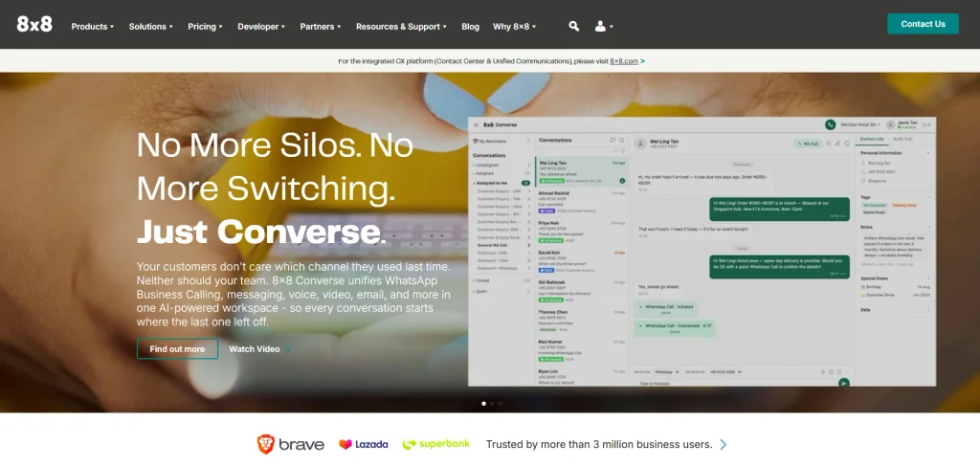Image resolution: width=980 pixels, height=466 pixels.
Task: Click the green phone call icon in Converse header
Action: (830, 125)
